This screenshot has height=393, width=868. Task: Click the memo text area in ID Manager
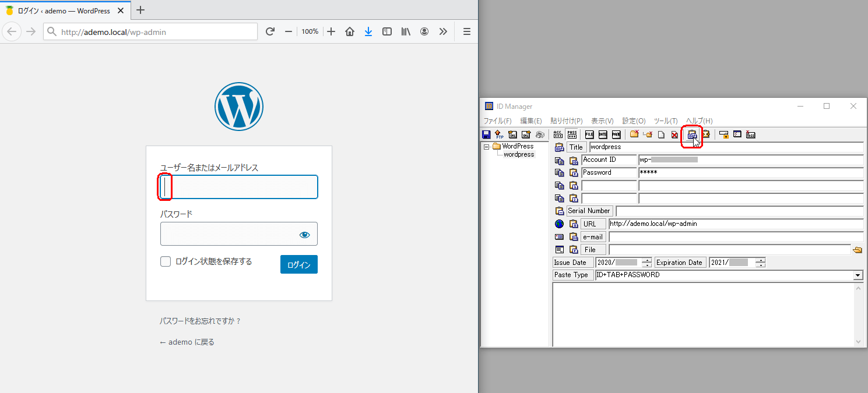pos(704,314)
